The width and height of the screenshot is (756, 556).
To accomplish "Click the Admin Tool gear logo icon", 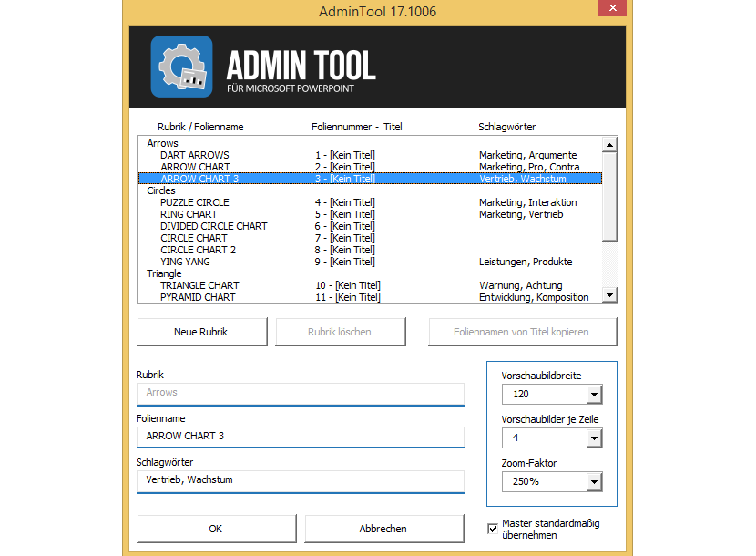I will click(x=181, y=67).
